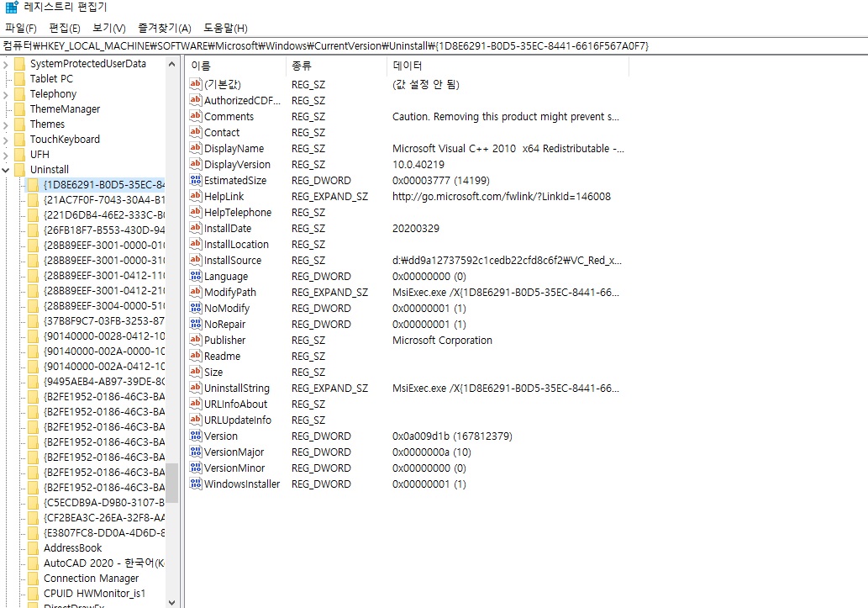Select the VersionMinor value name
This screenshot has width=868, height=608.
click(x=234, y=468)
